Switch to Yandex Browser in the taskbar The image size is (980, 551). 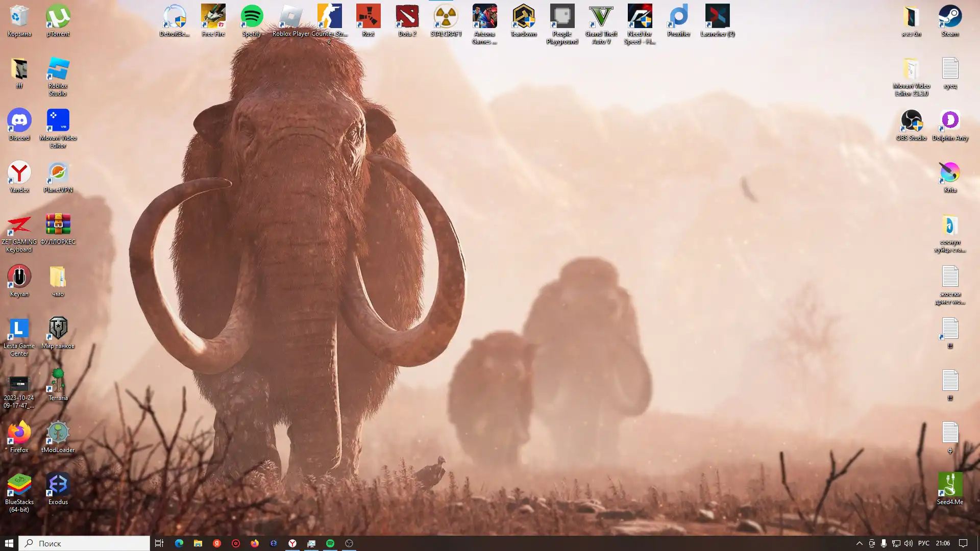tap(292, 543)
